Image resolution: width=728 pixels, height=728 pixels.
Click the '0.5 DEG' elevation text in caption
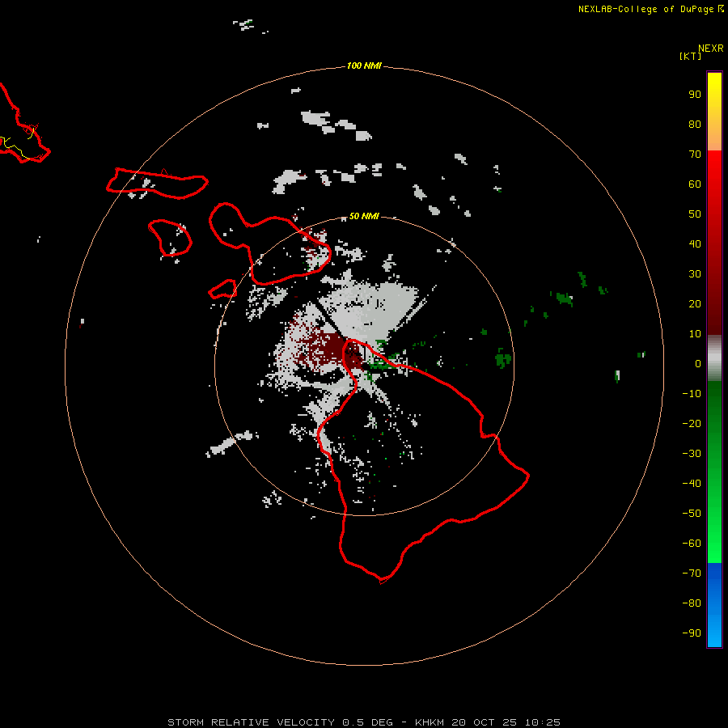[367, 722]
